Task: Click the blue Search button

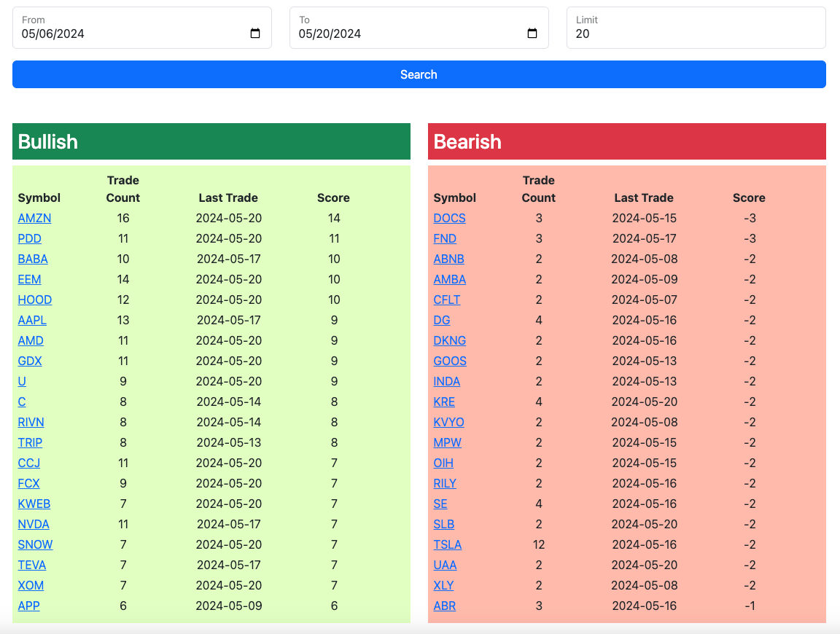Action: (x=419, y=74)
